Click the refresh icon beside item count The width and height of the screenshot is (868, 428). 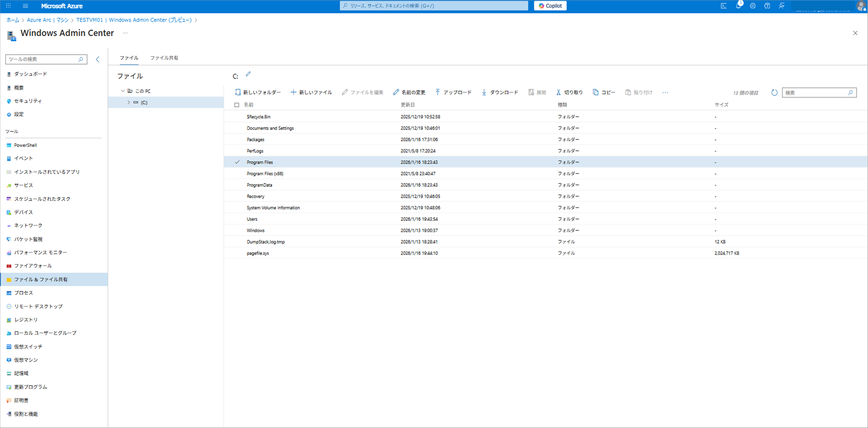click(x=774, y=92)
